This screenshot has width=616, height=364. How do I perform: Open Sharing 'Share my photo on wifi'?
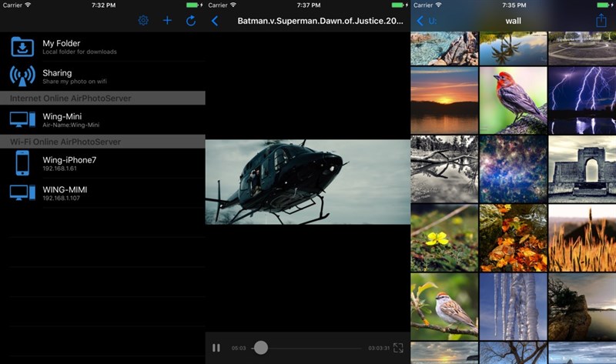(x=102, y=76)
